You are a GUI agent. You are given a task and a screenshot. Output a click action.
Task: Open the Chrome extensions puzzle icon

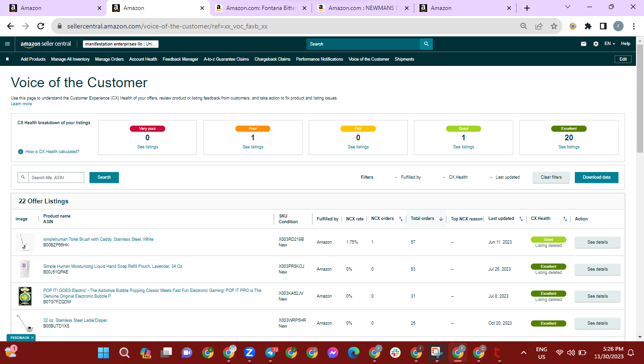(588, 26)
